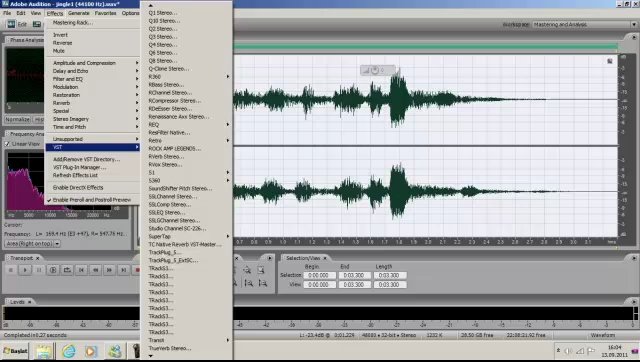Click the Başlat start button
640x362 pixels.
pyautogui.click(x=16, y=351)
